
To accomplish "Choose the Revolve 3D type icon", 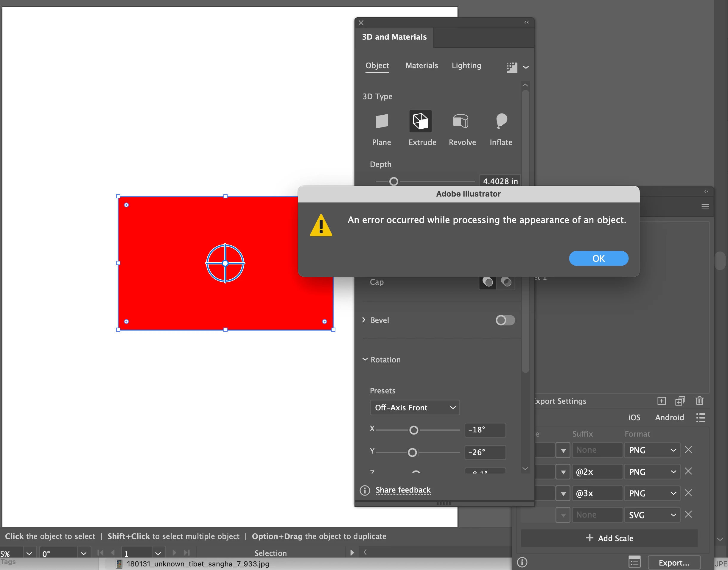I will (x=461, y=121).
